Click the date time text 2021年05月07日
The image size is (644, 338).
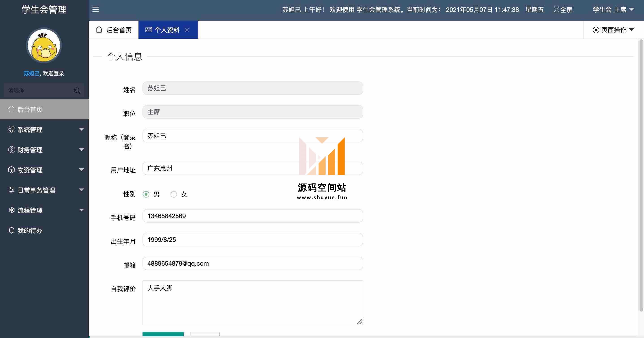click(x=469, y=10)
